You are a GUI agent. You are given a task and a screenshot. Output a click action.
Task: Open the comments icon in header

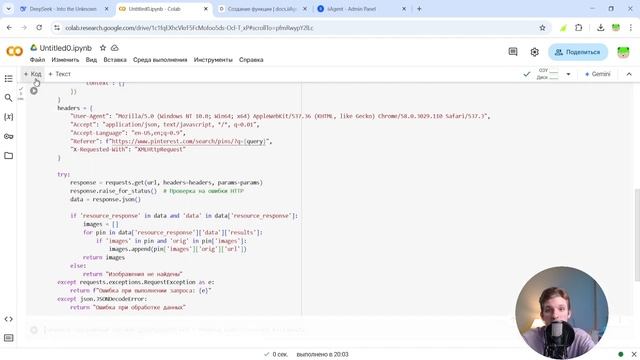513,52
